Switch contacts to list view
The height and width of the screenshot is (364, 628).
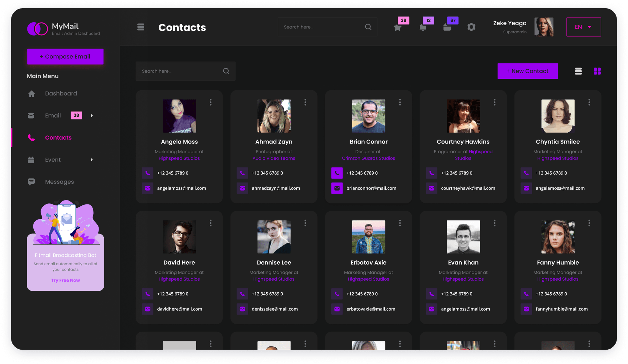[578, 71]
